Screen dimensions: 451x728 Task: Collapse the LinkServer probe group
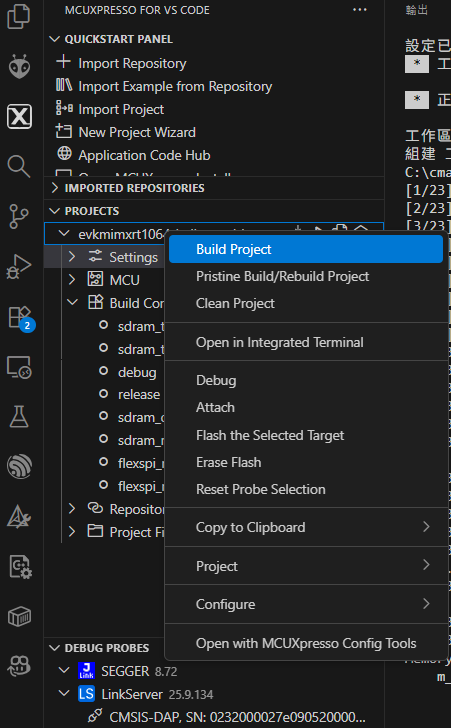coord(64,694)
